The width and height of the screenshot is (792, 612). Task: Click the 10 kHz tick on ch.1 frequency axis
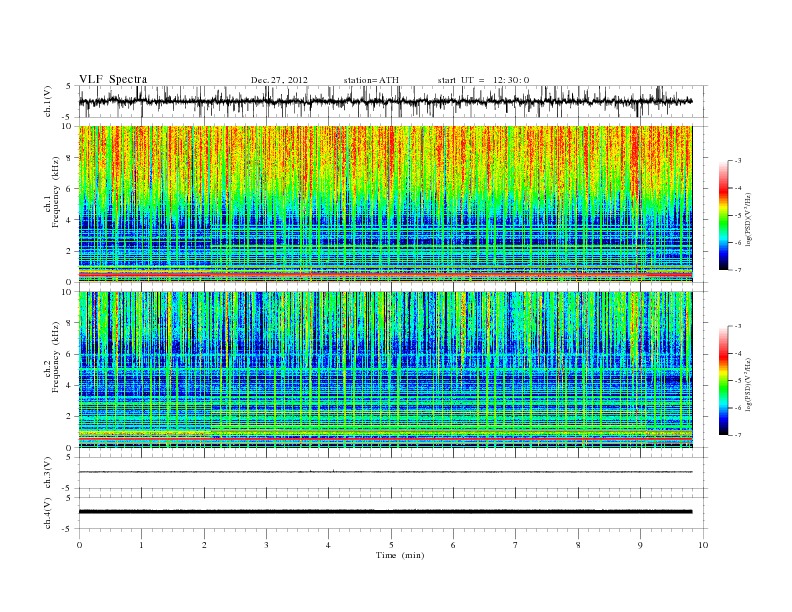tap(68, 126)
